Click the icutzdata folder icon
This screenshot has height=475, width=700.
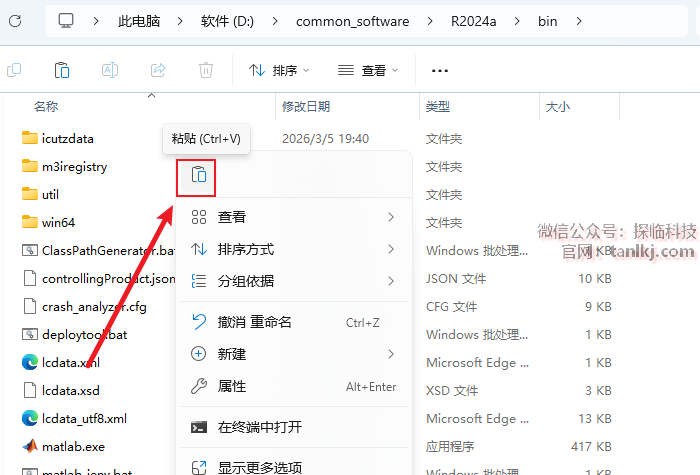tap(30, 138)
